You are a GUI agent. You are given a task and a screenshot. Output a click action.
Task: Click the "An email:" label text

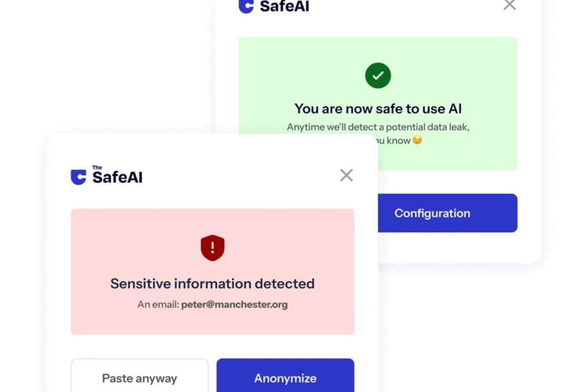click(x=158, y=305)
